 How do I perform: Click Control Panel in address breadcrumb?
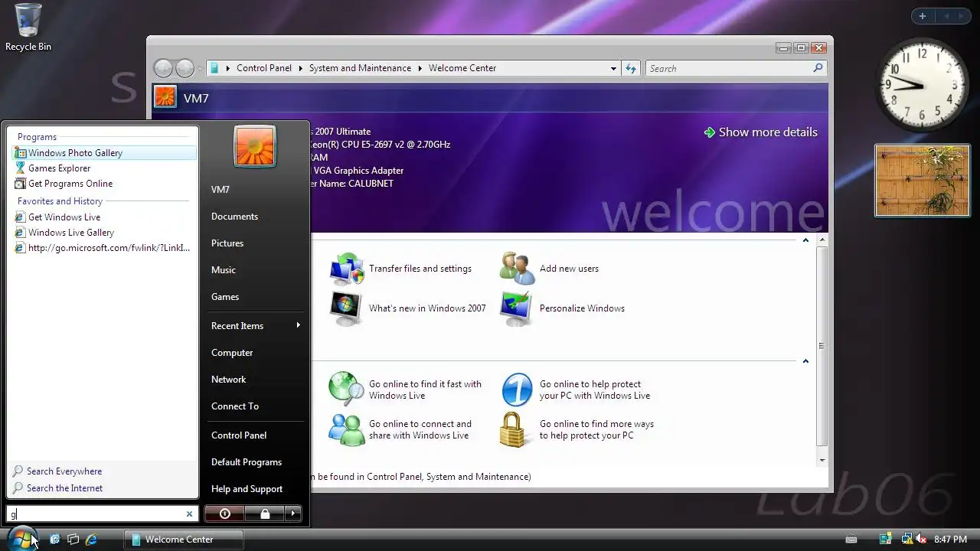pos(264,68)
